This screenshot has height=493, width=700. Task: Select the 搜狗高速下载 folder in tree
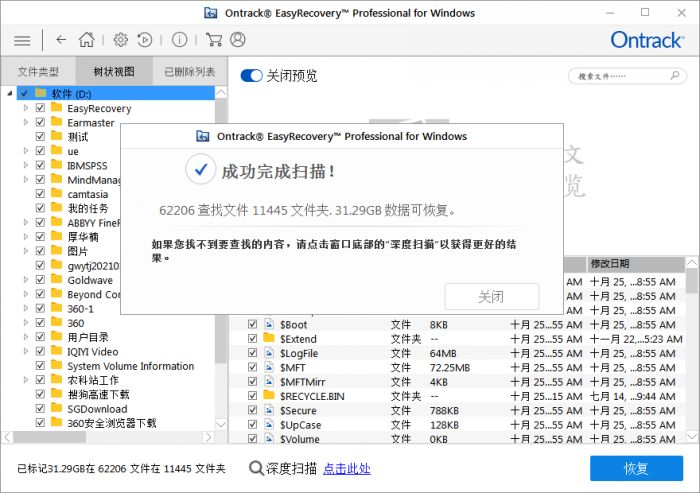coord(98,394)
